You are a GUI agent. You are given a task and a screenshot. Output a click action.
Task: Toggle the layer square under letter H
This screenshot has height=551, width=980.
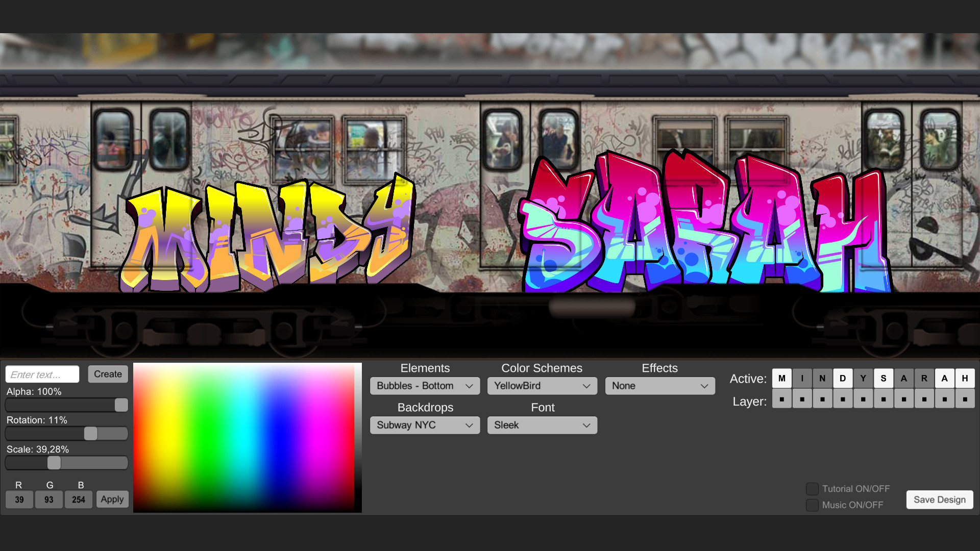pos(965,398)
